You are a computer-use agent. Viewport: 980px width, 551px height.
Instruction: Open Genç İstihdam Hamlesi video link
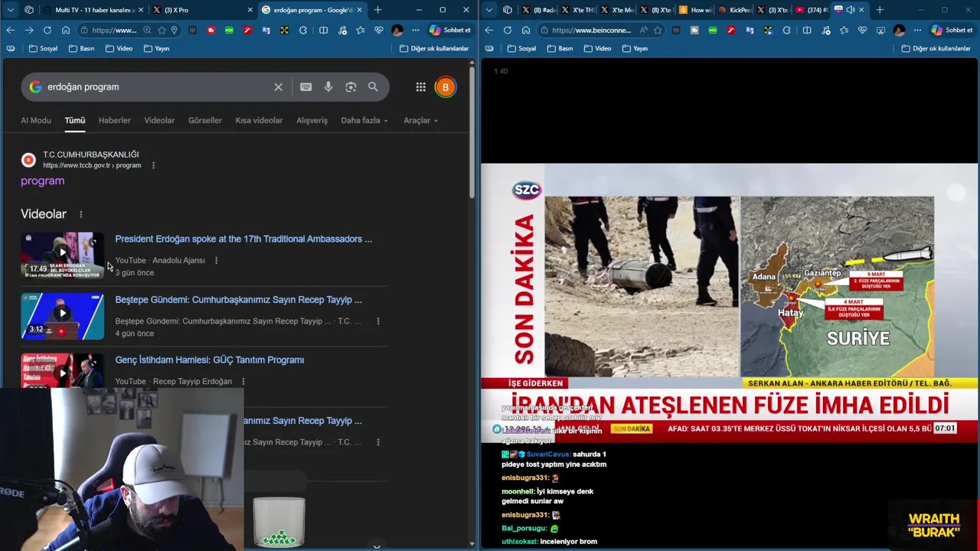coord(210,360)
